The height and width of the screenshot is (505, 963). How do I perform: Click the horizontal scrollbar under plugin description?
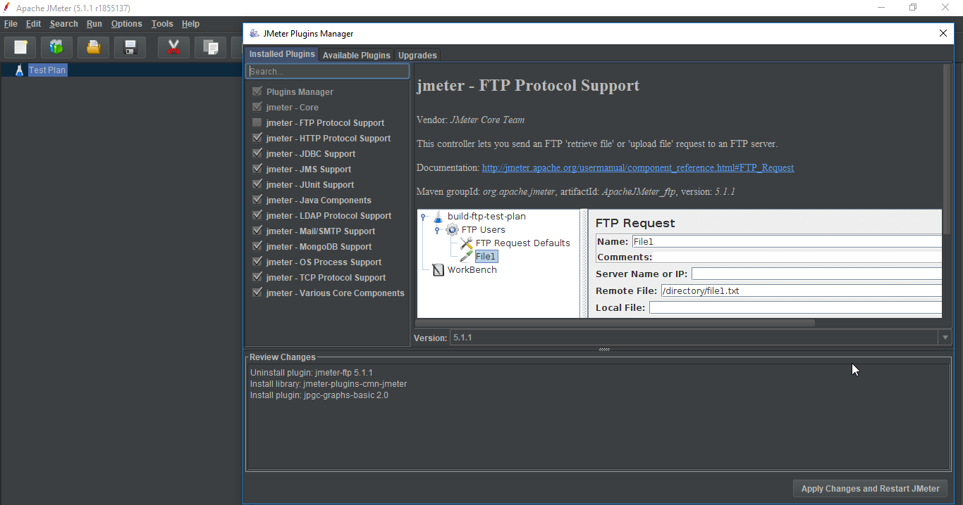(616, 323)
